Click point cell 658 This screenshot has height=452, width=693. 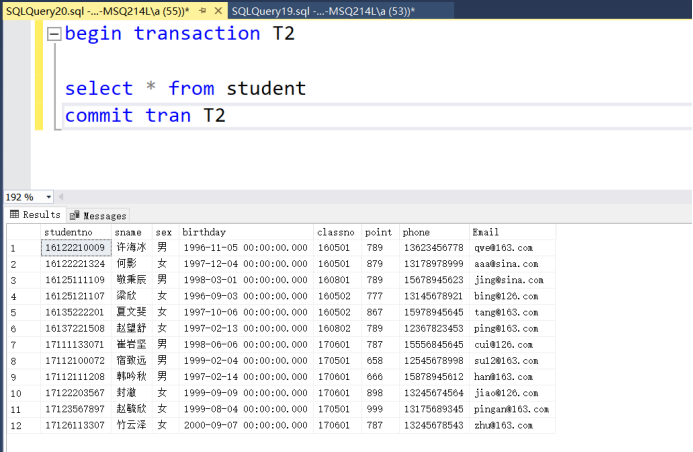(380, 361)
